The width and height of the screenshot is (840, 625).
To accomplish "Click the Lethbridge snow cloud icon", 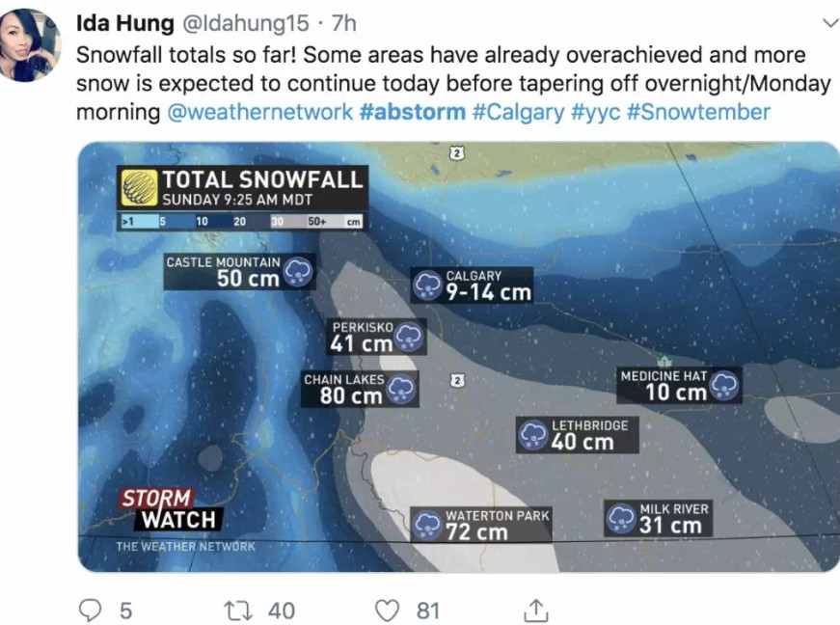I will [x=533, y=435].
